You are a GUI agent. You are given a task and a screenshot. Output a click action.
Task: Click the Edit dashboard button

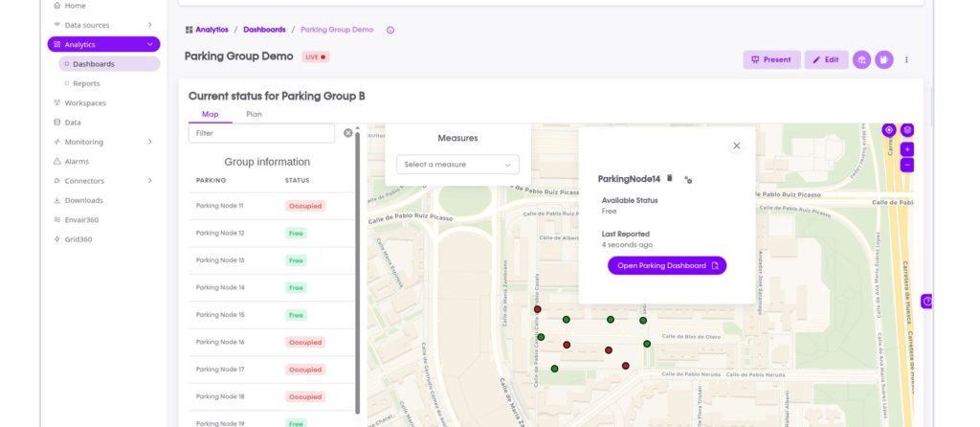826,60
